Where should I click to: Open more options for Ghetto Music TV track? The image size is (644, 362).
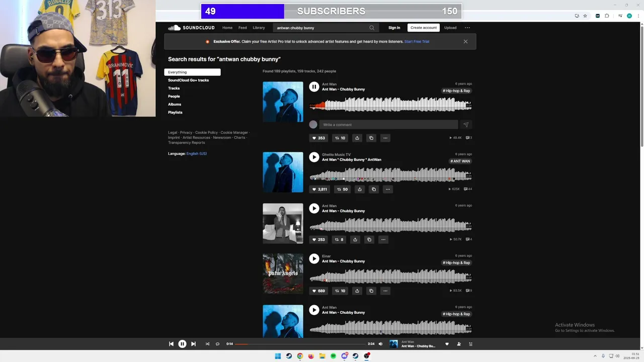[387, 189]
